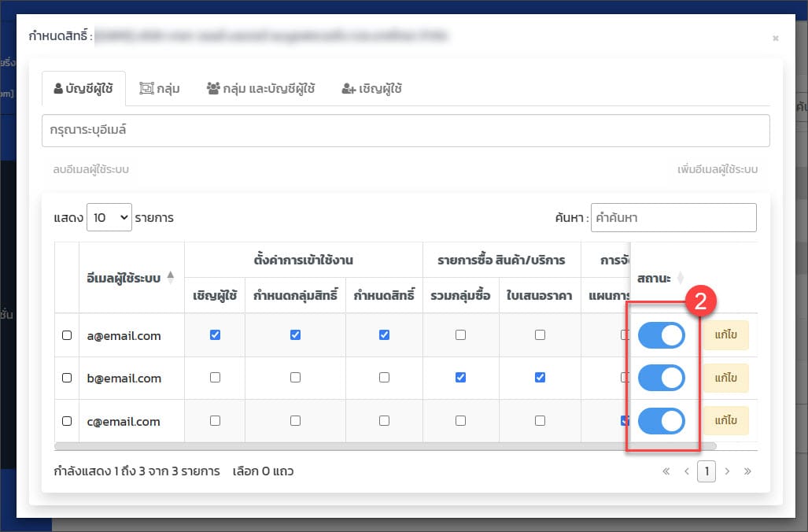Image resolution: width=808 pixels, height=532 pixels.
Task: Go to the first page of results
Action: 666,471
